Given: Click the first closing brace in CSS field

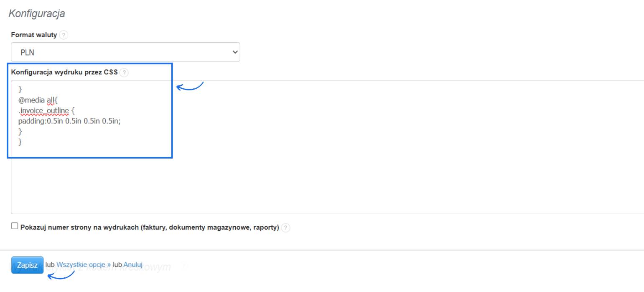Looking at the screenshot, I should pos(20,89).
